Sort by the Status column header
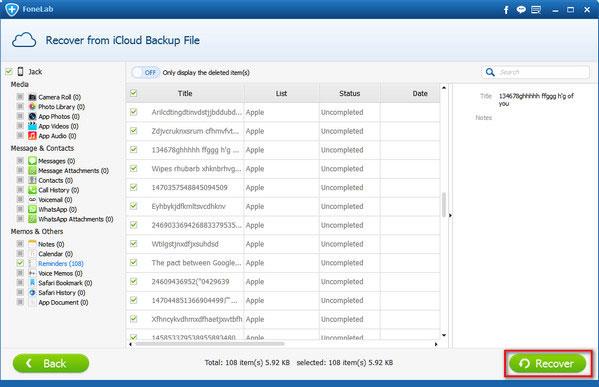599x387 pixels. (350, 93)
